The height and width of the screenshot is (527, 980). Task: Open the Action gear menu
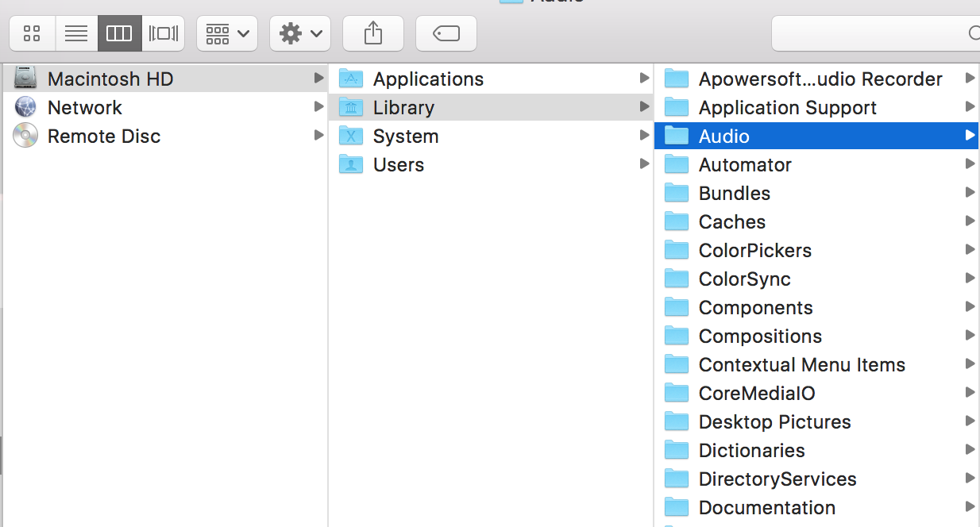pos(300,33)
